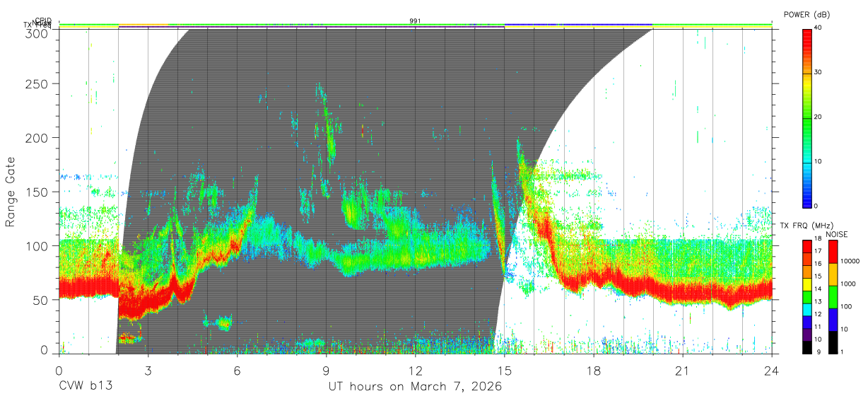Viewport: 868px width, 401px height.
Task: Click the Range Gate axis title
Action: coord(11,192)
